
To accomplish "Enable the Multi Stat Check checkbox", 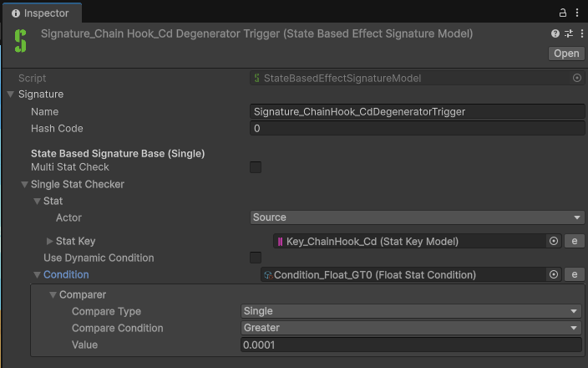I will click(256, 167).
